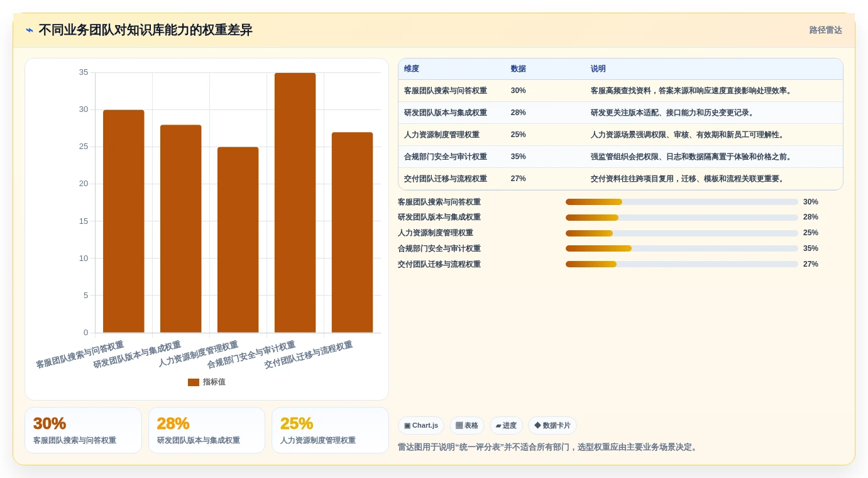Click description starting 客服高频查找资料
Screen dimensions: 868x478
(693, 91)
